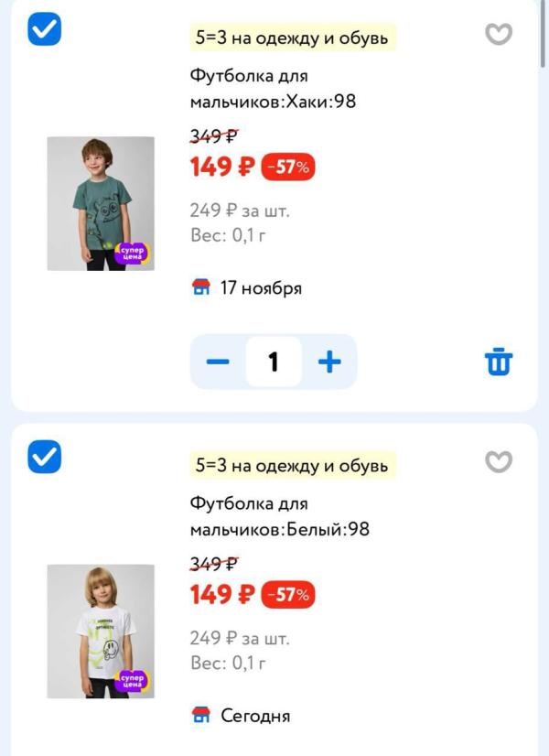The height and width of the screenshot is (756, 549).
Task: Uncheck the white t-shirt item checkbox
Action: (44, 456)
